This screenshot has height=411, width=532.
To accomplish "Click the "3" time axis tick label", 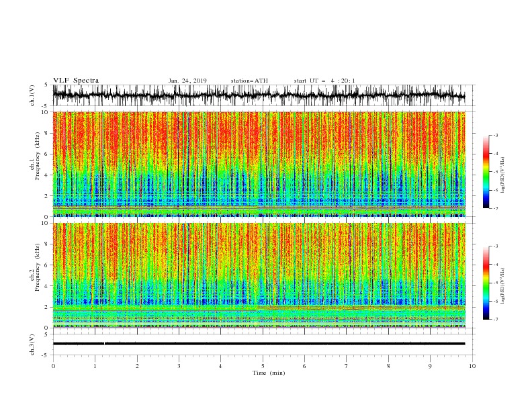I will tap(179, 366).
